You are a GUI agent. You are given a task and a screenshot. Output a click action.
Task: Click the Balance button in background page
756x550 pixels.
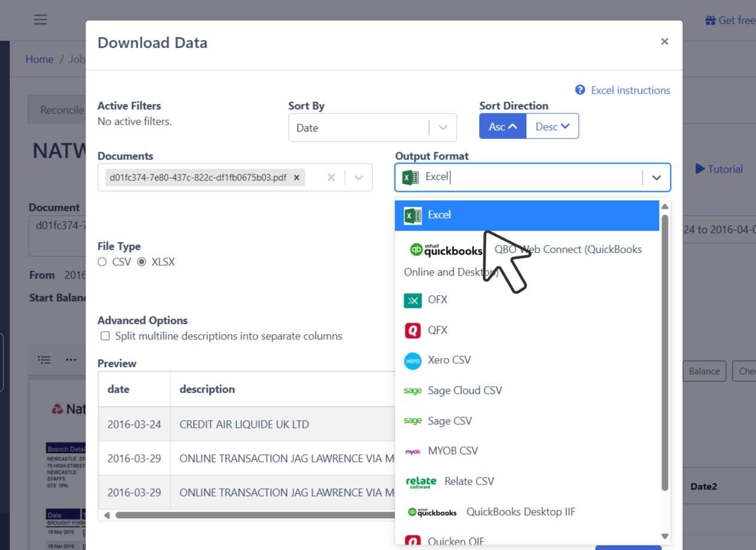pyautogui.click(x=704, y=371)
